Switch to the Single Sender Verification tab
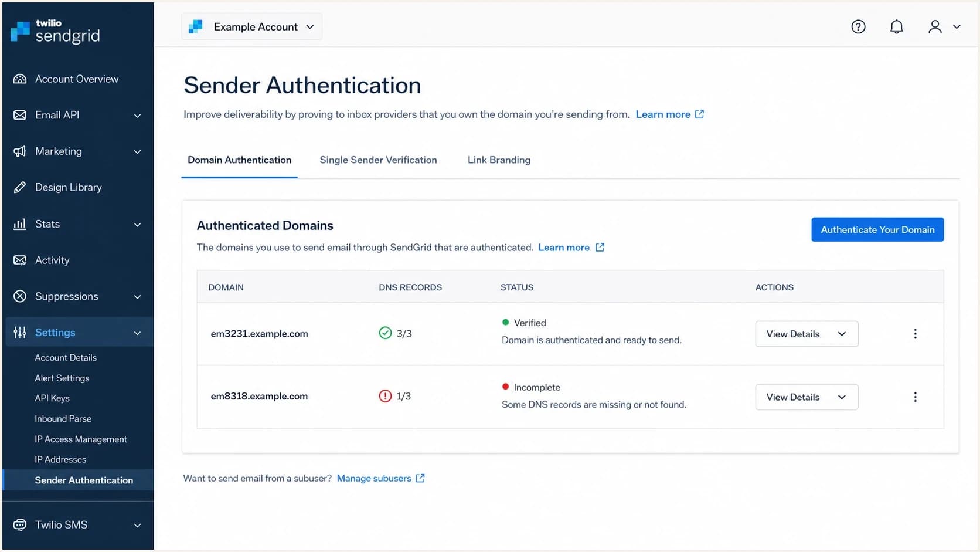This screenshot has height=552, width=980. [378, 160]
